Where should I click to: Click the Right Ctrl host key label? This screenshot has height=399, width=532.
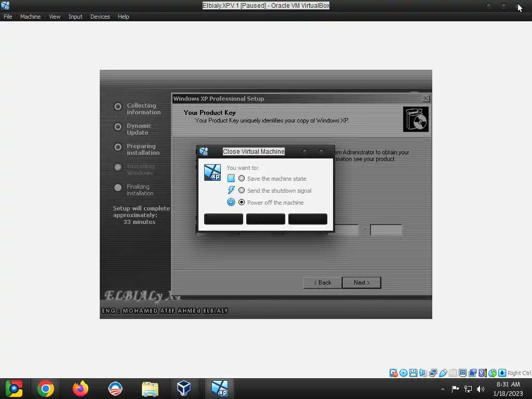point(520,373)
